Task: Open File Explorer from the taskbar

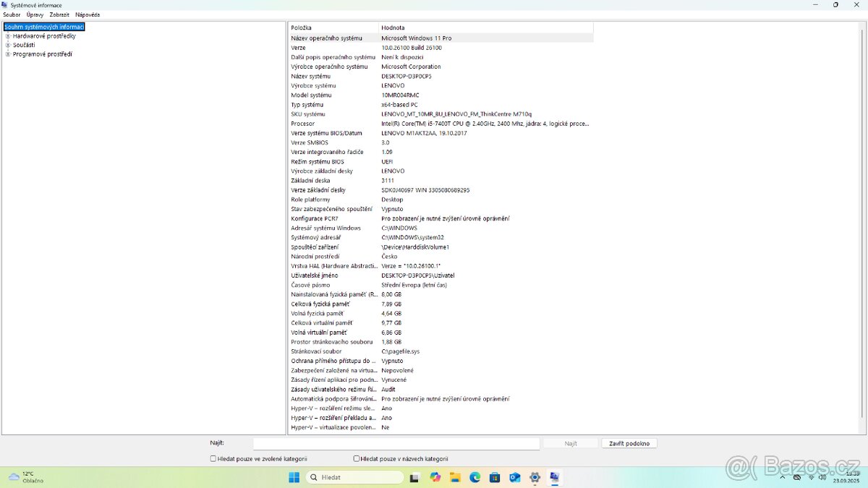Action: [455, 477]
